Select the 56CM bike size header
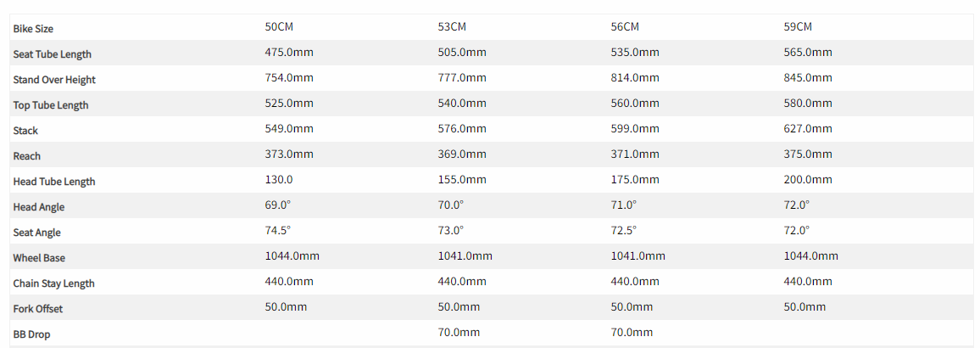Screen dimensions: 980x348 pyautogui.click(x=625, y=26)
